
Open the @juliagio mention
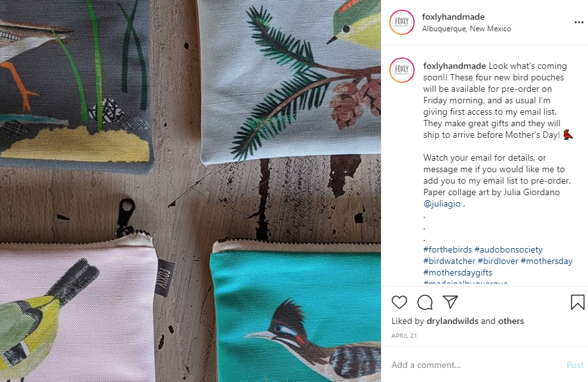click(442, 204)
